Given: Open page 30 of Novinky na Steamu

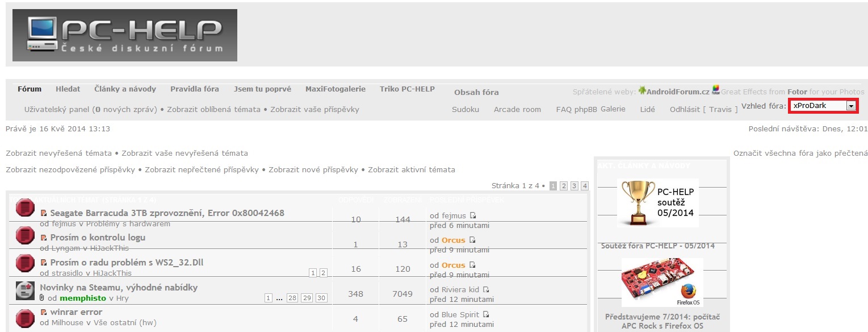Looking at the screenshot, I should click(x=322, y=298).
